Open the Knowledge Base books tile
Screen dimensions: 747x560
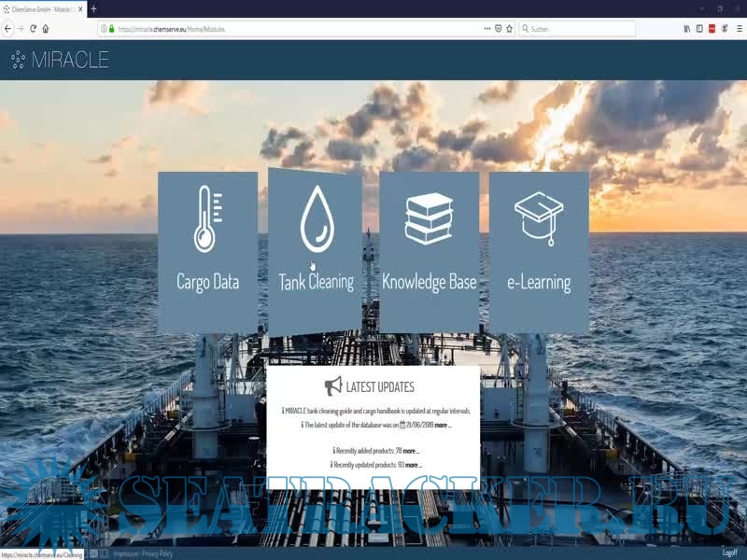[x=429, y=251]
